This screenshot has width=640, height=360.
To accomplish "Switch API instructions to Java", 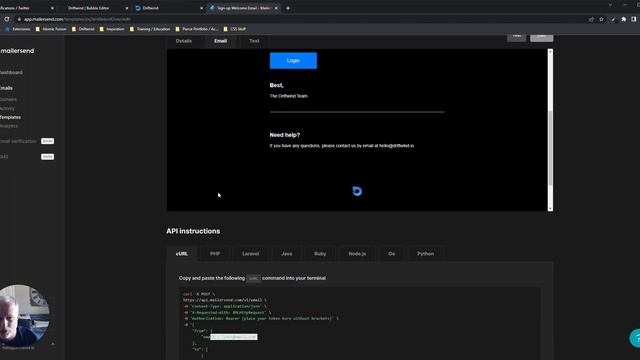I will (287, 253).
